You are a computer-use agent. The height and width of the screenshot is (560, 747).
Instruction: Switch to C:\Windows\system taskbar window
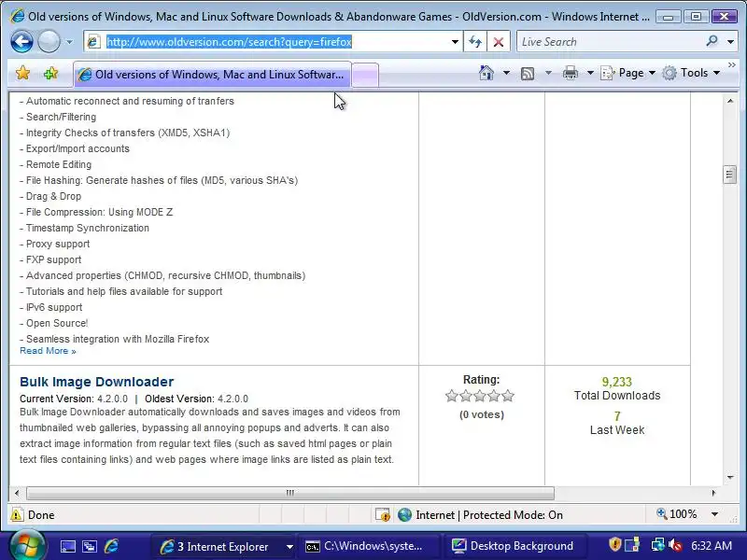[x=369, y=546]
